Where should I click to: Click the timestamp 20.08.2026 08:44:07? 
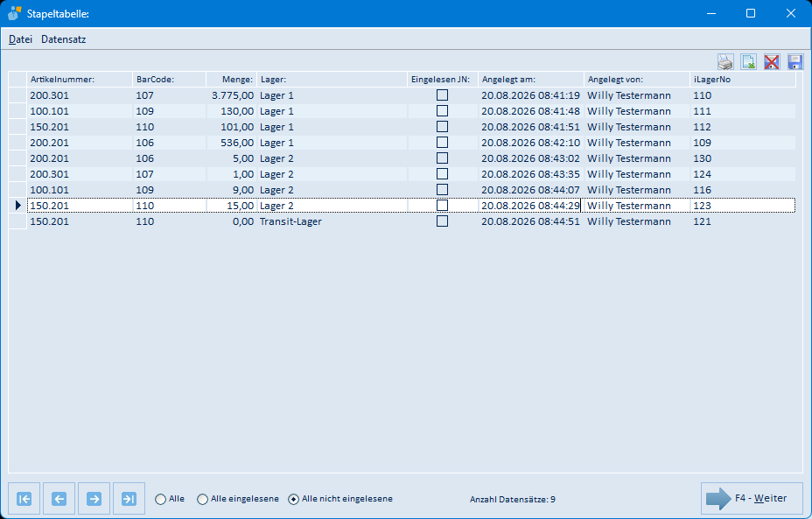tap(530, 190)
